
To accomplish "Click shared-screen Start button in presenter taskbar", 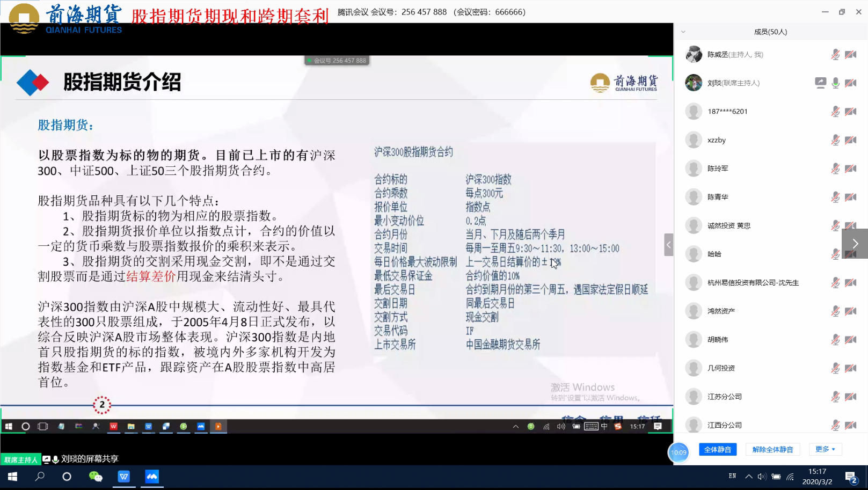I will coord(9,427).
